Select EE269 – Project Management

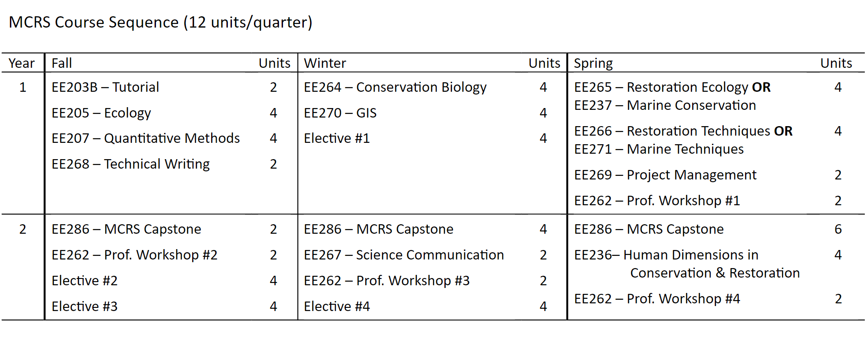[665, 175]
